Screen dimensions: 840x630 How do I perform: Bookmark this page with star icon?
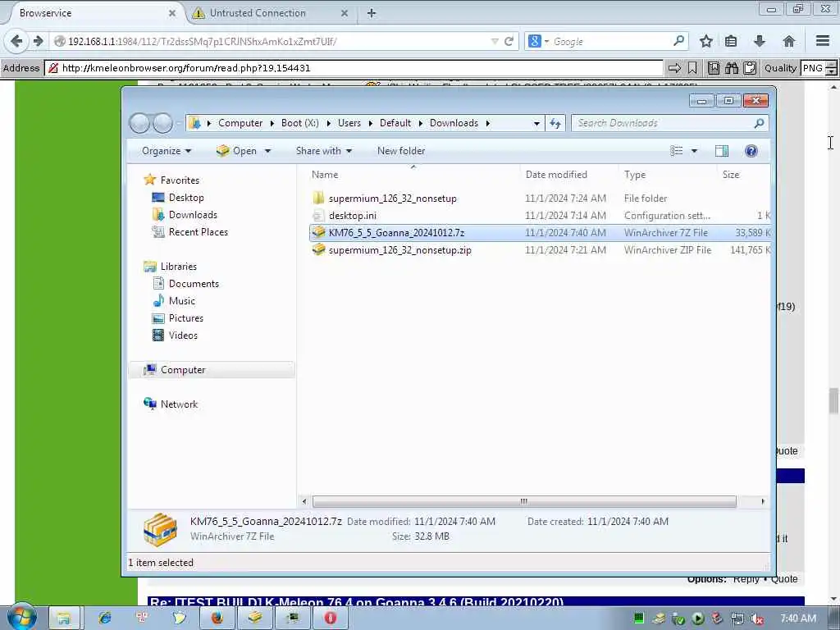(x=706, y=41)
